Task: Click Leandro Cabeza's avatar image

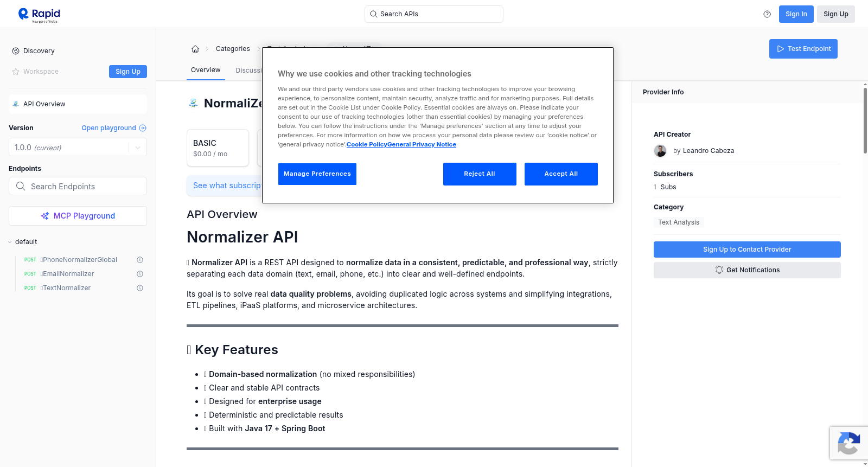Action: 660,151
